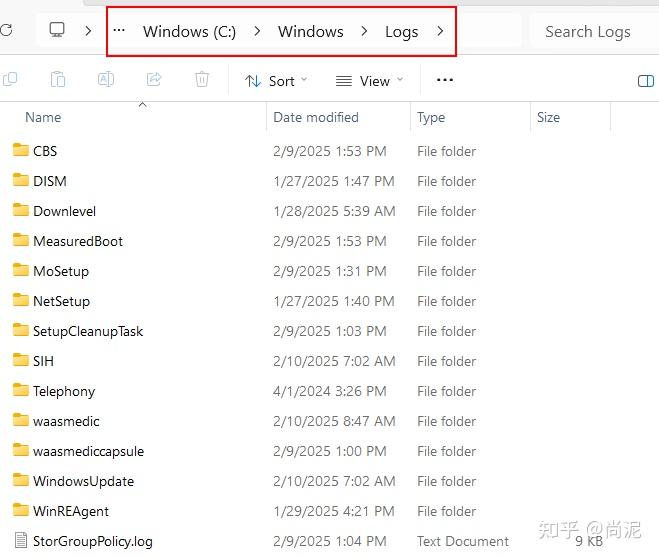Image resolution: width=659 pixels, height=558 pixels.
Task: Sort by the Type column header
Action: (x=431, y=118)
